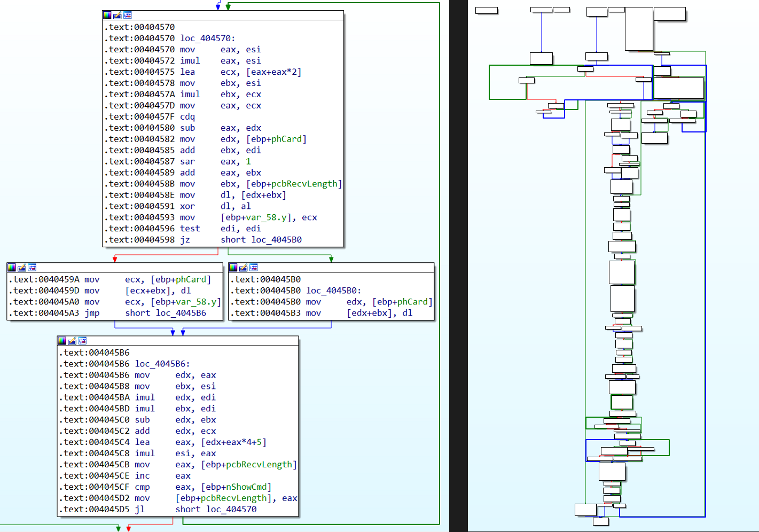Click the node color icon on loc_4045B6 block
Screen dimensions: 759x532
click(62, 341)
